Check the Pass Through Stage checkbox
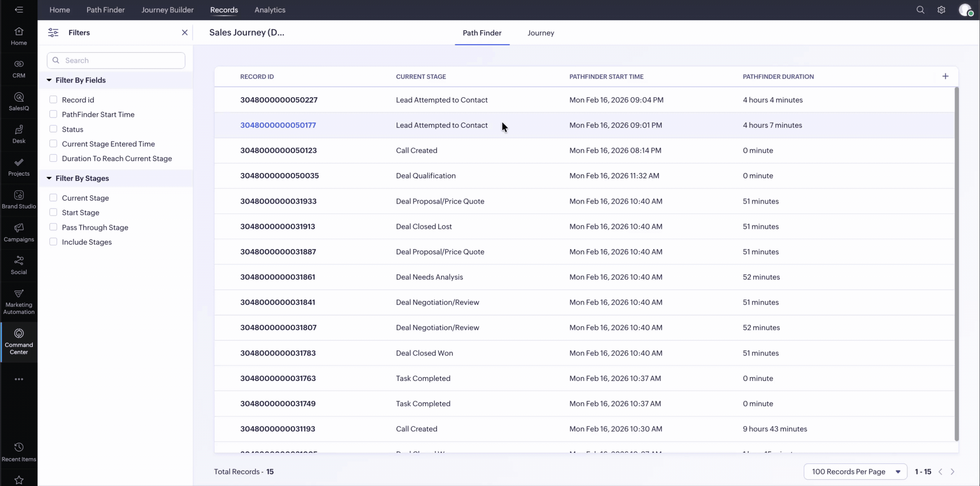This screenshot has height=486, width=980. point(53,227)
